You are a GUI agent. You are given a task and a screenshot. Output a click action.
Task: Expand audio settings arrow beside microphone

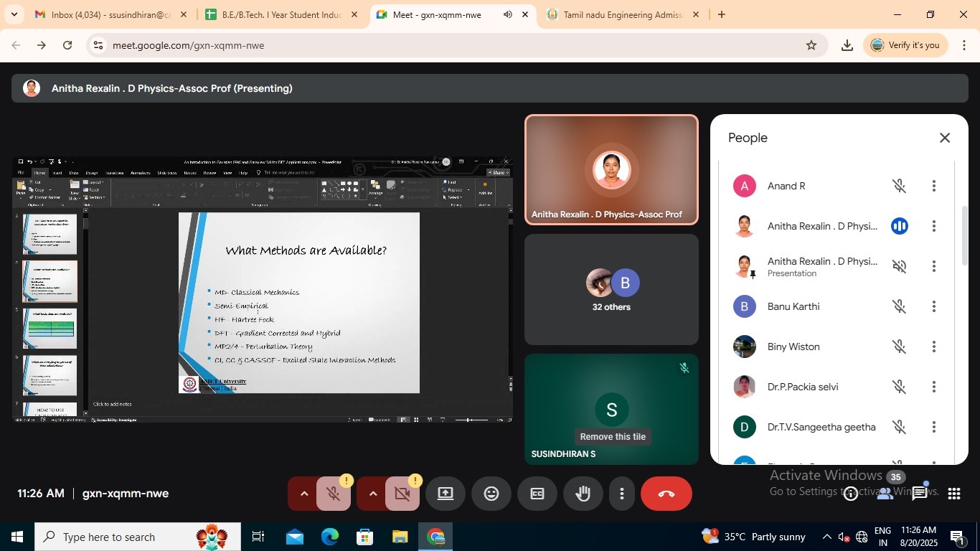click(x=303, y=494)
